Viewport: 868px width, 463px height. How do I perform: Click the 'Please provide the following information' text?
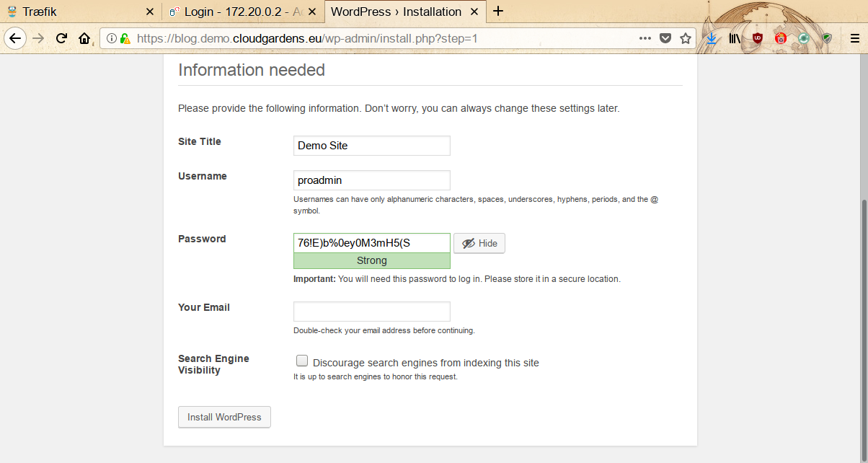[399, 109]
